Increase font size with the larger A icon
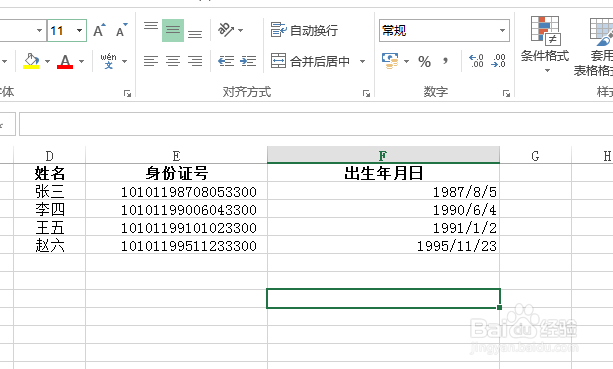The width and height of the screenshot is (613, 369). click(x=99, y=30)
